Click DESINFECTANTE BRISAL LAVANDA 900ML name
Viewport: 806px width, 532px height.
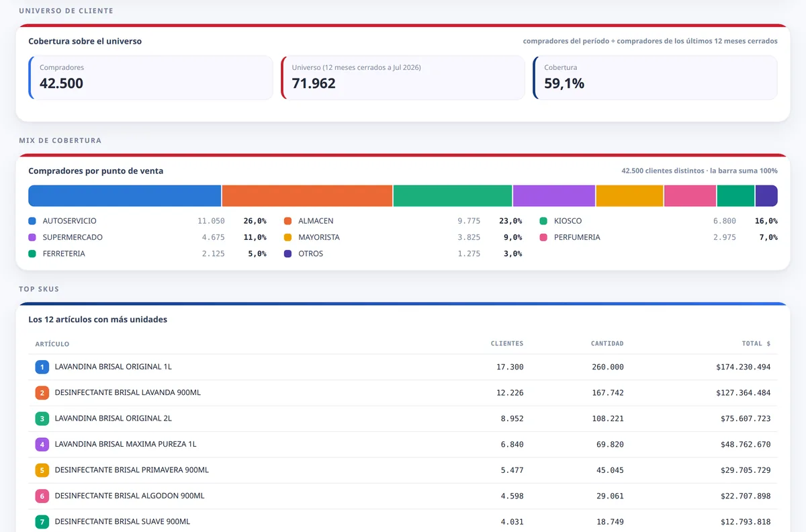(x=128, y=392)
